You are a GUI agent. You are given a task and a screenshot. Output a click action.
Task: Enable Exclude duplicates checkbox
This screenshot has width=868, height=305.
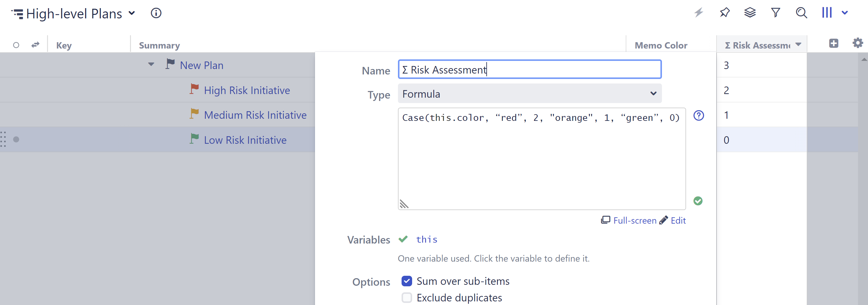(407, 297)
